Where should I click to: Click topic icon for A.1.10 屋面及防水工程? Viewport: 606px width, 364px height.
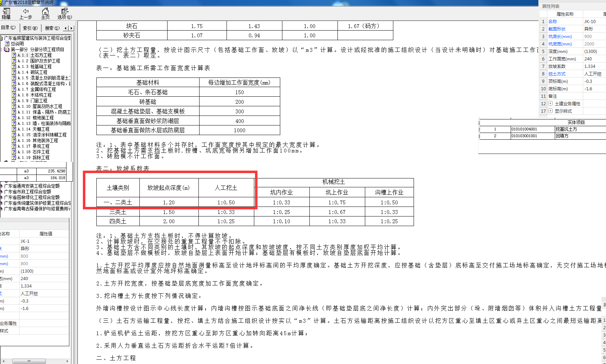(14, 106)
